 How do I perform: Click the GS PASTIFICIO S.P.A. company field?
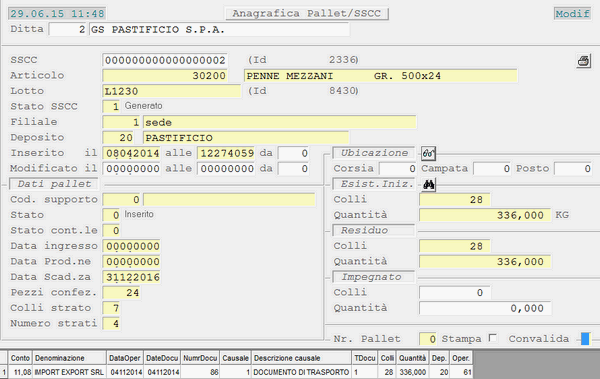(x=219, y=29)
